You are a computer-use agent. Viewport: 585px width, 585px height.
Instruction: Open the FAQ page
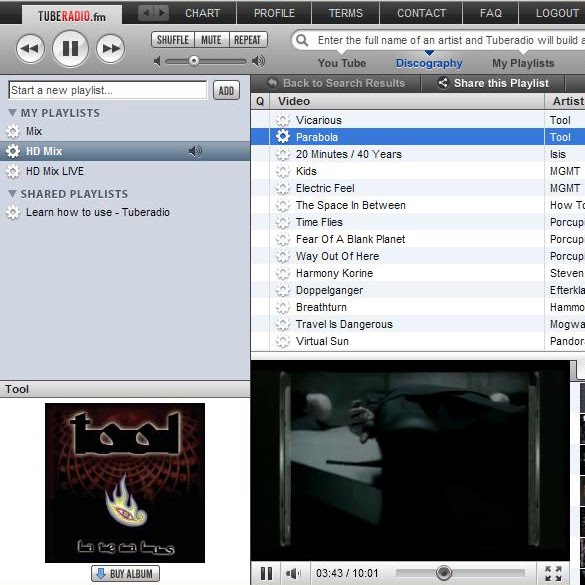click(491, 13)
